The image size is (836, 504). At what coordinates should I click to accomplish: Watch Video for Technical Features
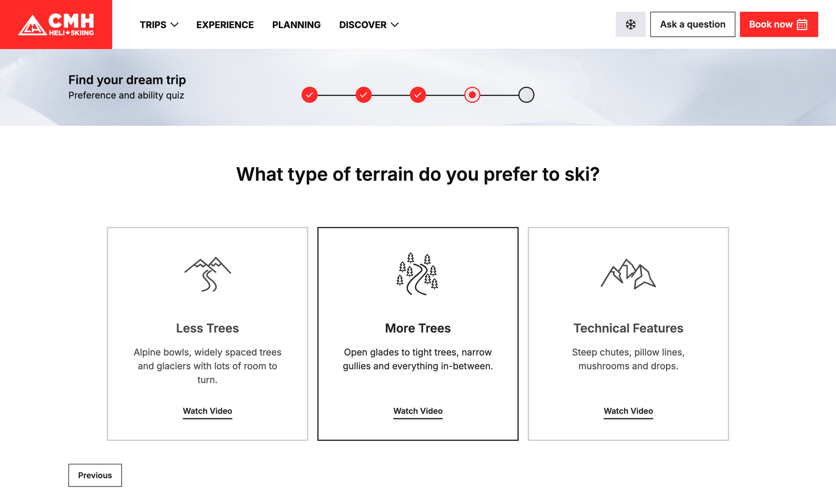pyautogui.click(x=628, y=411)
